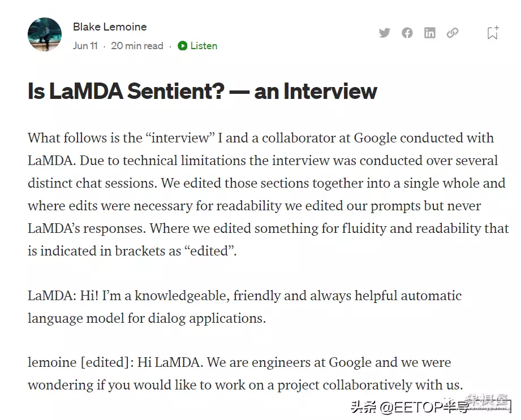This screenshot has height=420, width=521.
Task: Click the 20 min read label
Action: coord(137,46)
